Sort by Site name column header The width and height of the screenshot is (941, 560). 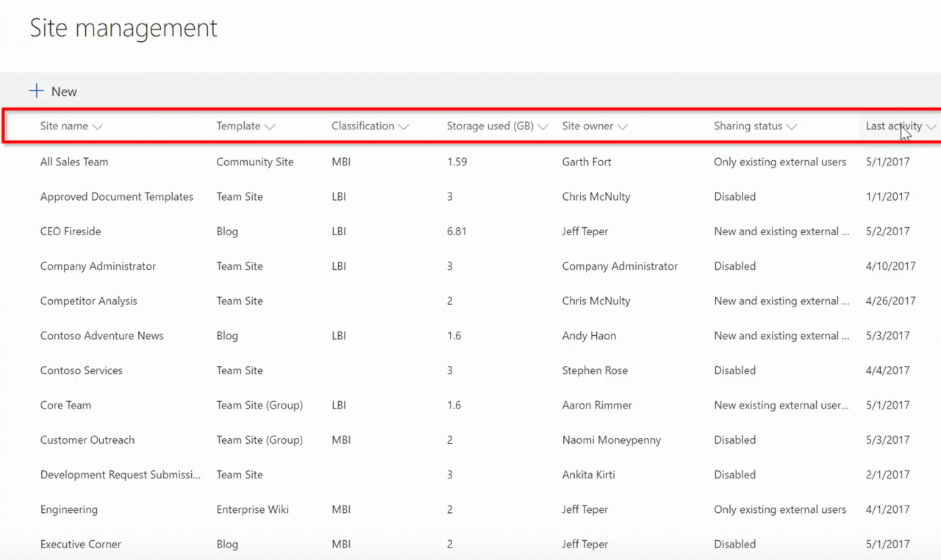coord(64,126)
